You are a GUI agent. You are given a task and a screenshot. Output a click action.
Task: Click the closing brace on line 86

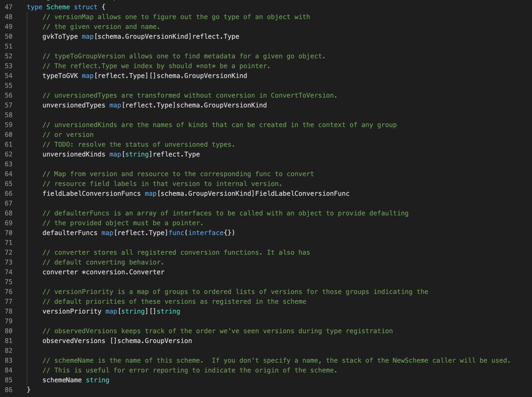[29, 390]
